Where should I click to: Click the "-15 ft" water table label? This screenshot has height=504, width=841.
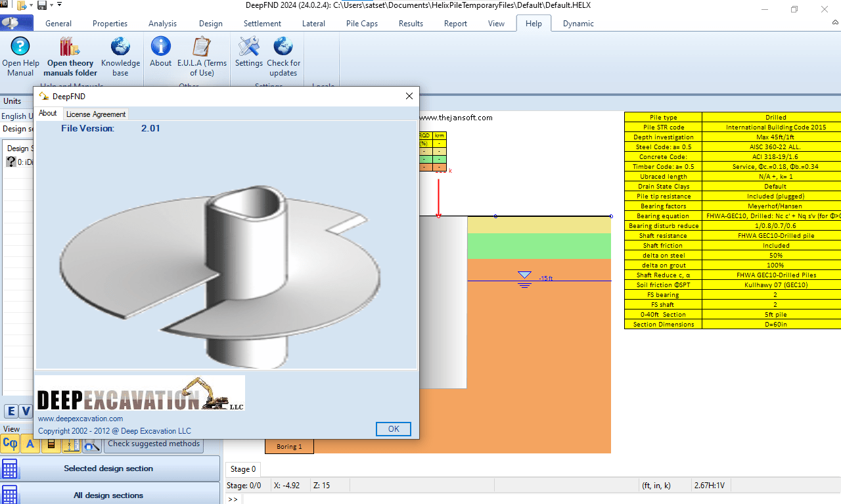click(545, 279)
